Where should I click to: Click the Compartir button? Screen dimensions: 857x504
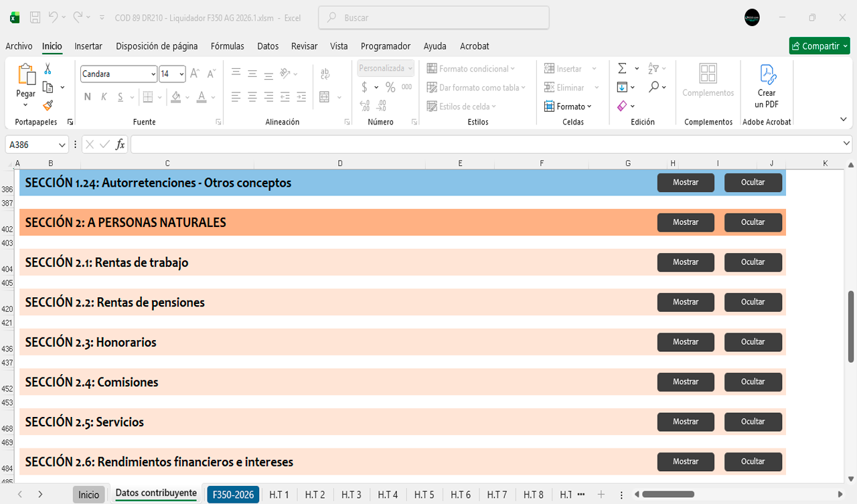819,46
